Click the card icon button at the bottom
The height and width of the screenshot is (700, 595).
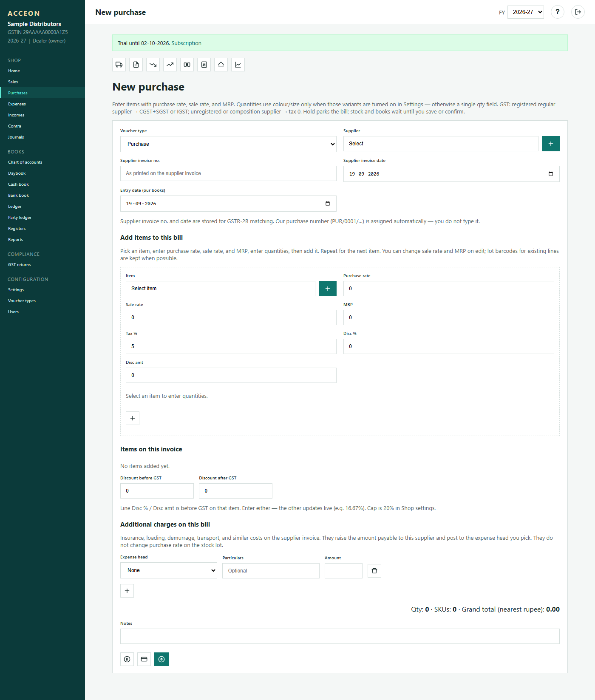pyautogui.click(x=144, y=659)
